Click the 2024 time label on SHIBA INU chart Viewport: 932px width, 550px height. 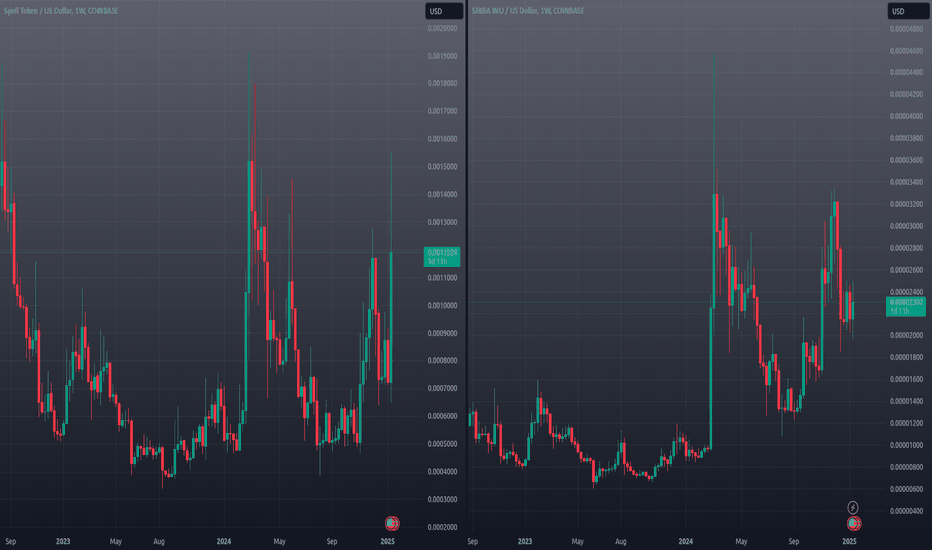[686, 541]
